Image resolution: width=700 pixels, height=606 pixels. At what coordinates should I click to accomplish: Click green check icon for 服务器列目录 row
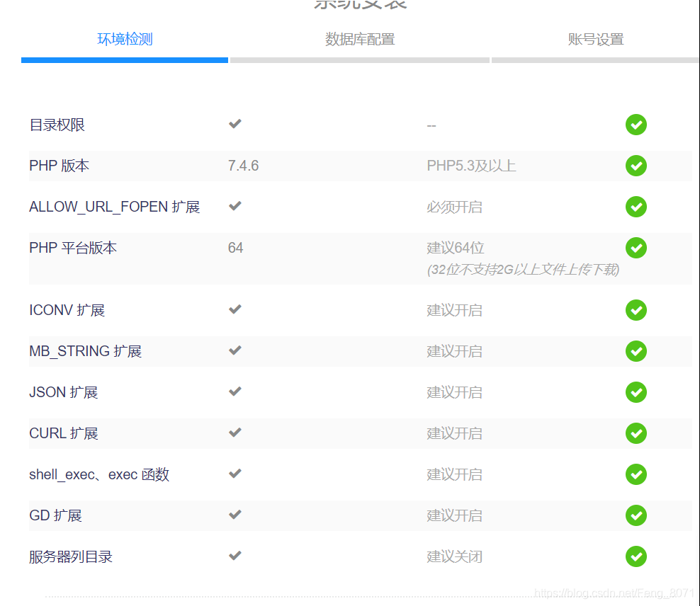point(636,556)
